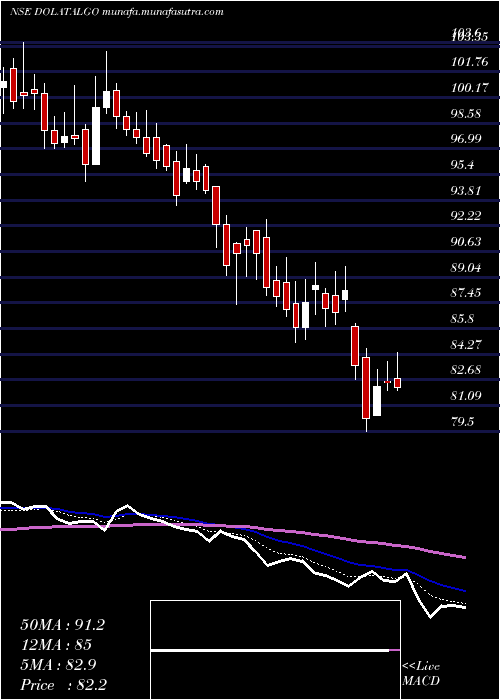Image resolution: width=500 pixels, height=700 pixels.
Task: Click the pink 50MA line at its right end
Action: (464, 557)
